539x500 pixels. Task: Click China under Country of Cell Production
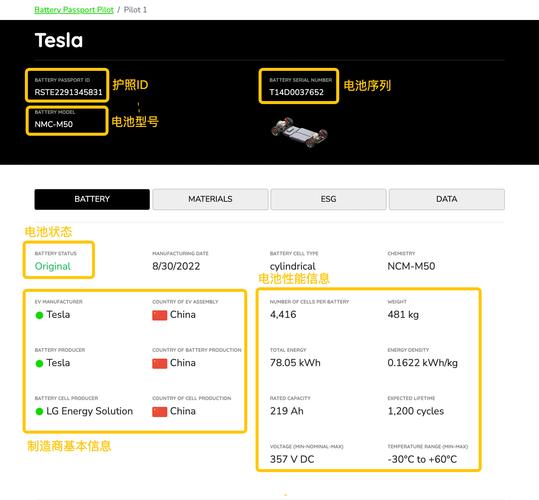click(183, 411)
